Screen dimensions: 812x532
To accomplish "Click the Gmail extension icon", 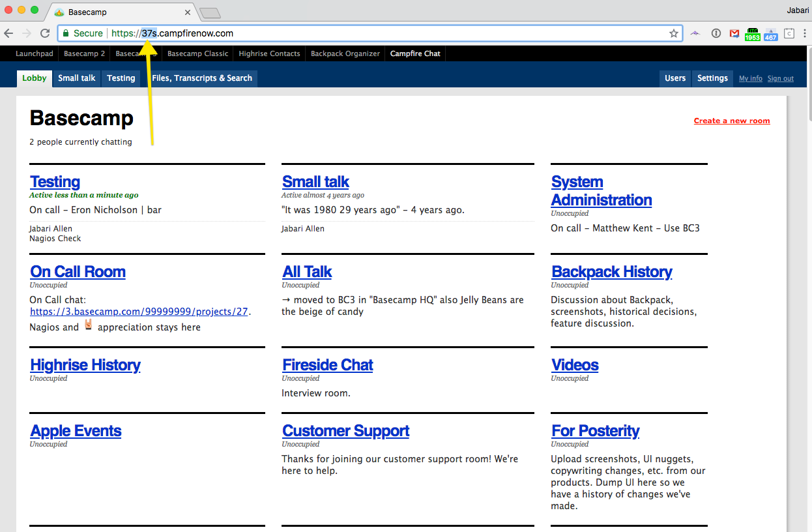I will pos(734,33).
